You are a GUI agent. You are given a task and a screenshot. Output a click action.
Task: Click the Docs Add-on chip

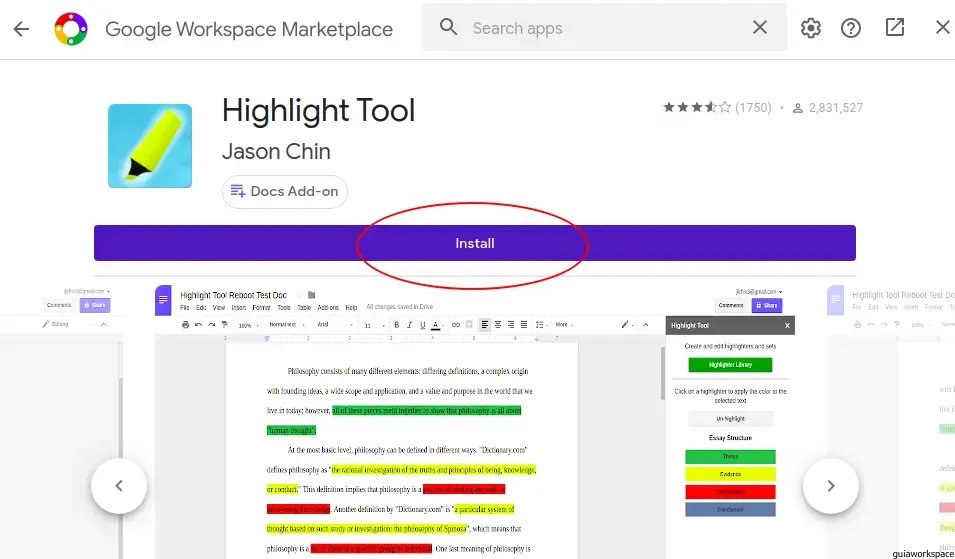click(x=284, y=191)
